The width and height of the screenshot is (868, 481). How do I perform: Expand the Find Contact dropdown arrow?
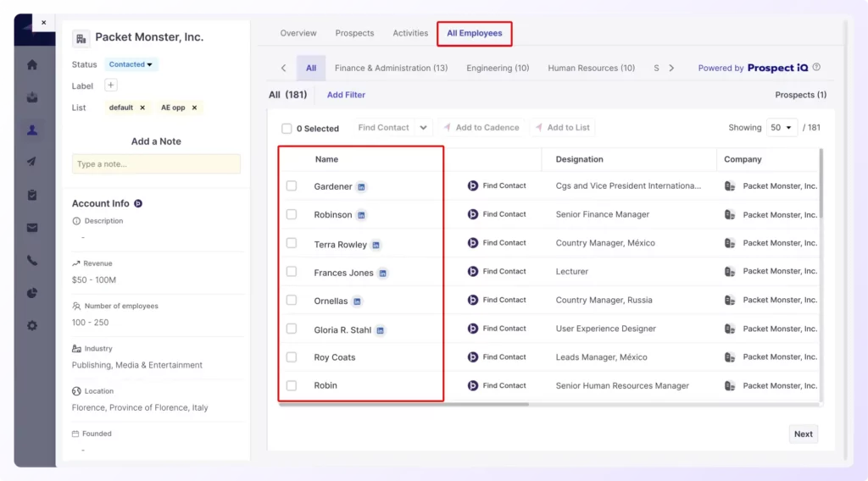tap(423, 128)
